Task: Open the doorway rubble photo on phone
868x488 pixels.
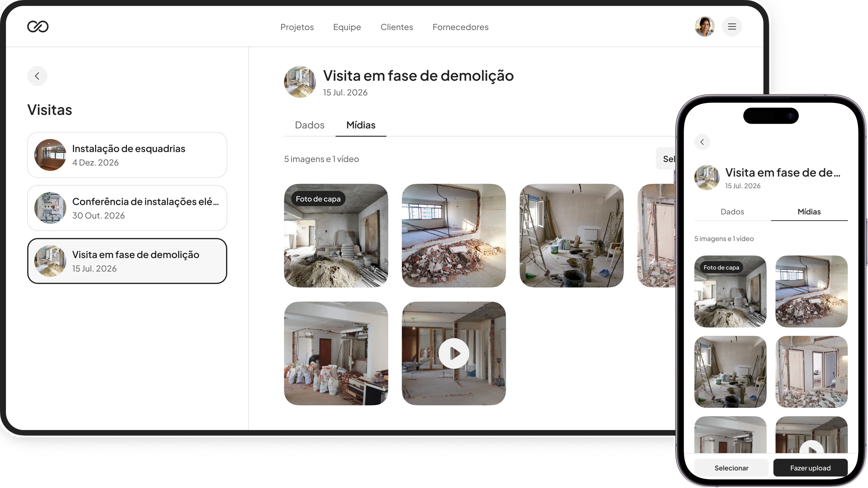Action: point(811,372)
